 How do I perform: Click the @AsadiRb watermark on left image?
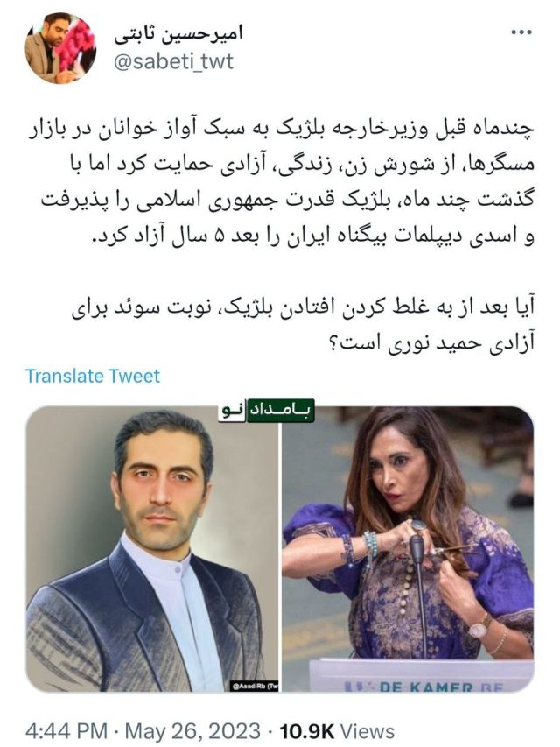255,686
